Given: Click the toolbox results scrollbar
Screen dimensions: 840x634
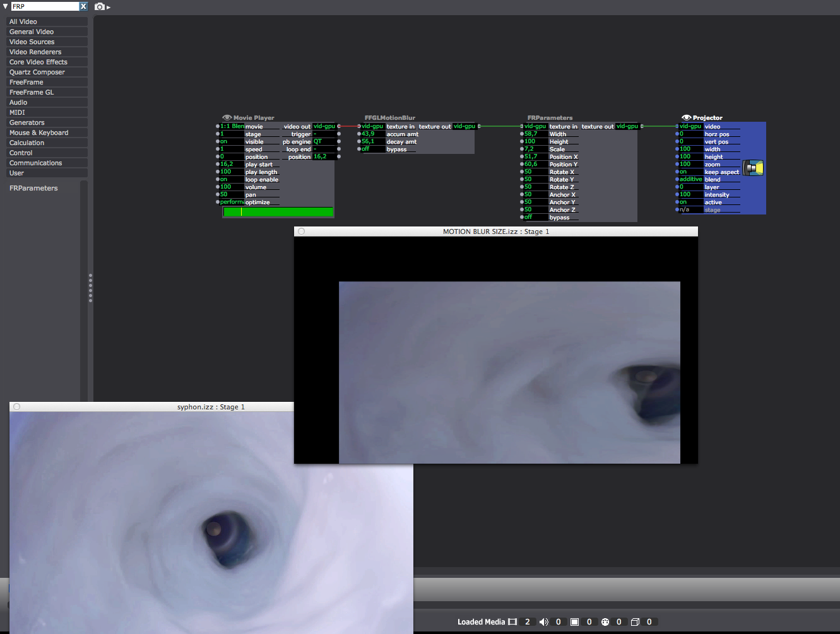Looking at the screenshot, I should click(x=84, y=290).
